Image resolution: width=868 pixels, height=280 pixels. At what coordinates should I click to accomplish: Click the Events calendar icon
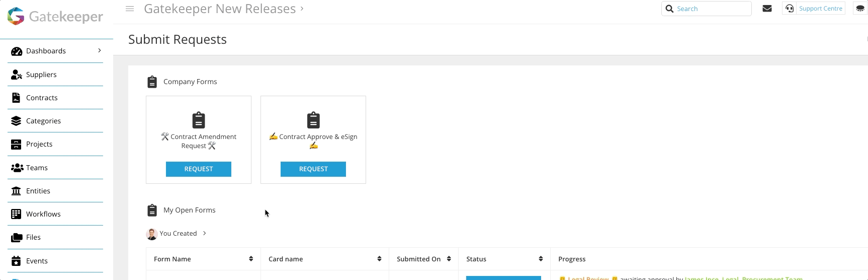16,261
